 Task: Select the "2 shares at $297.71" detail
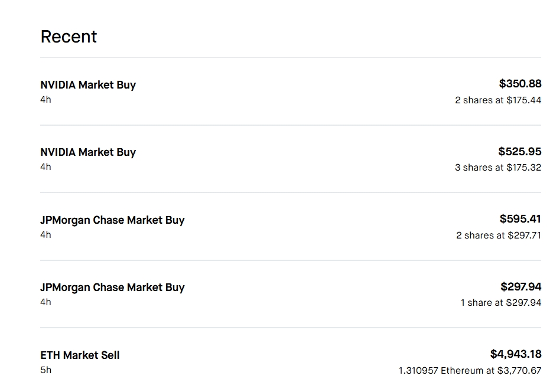coord(499,236)
